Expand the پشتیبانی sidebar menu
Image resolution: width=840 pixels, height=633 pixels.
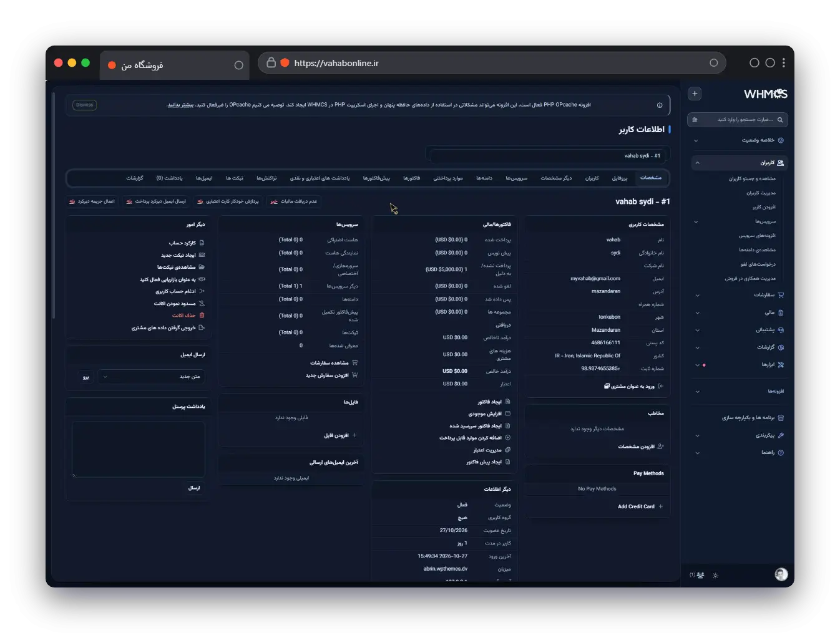tap(740, 330)
